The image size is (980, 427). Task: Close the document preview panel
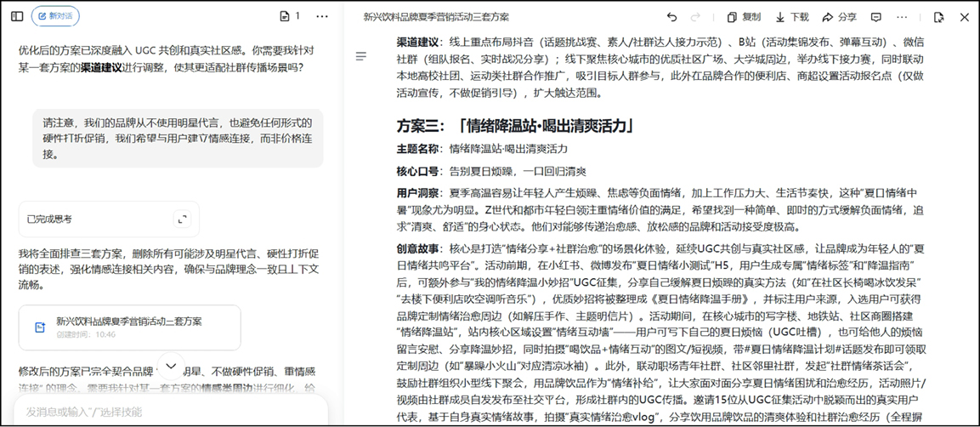point(964,17)
